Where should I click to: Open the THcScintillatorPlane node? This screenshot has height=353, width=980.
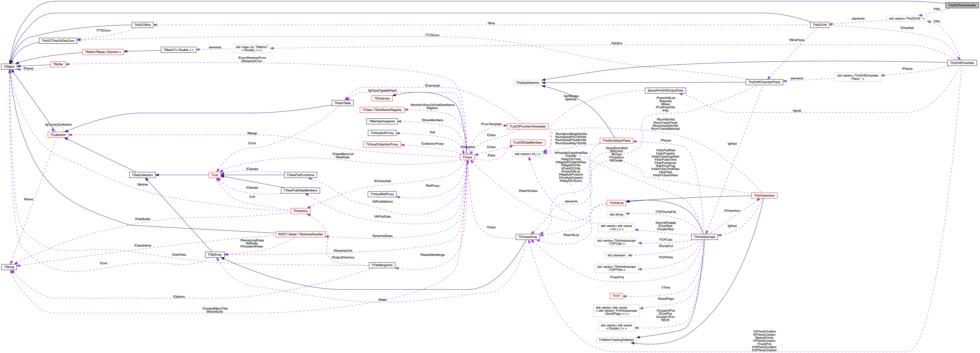point(616,141)
